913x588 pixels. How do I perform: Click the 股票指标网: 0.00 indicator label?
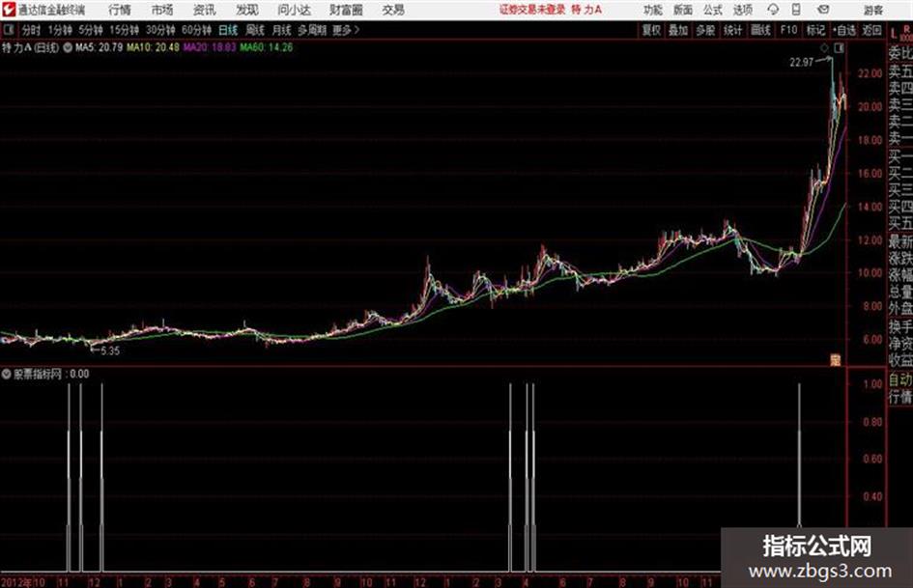pos(50,374)
